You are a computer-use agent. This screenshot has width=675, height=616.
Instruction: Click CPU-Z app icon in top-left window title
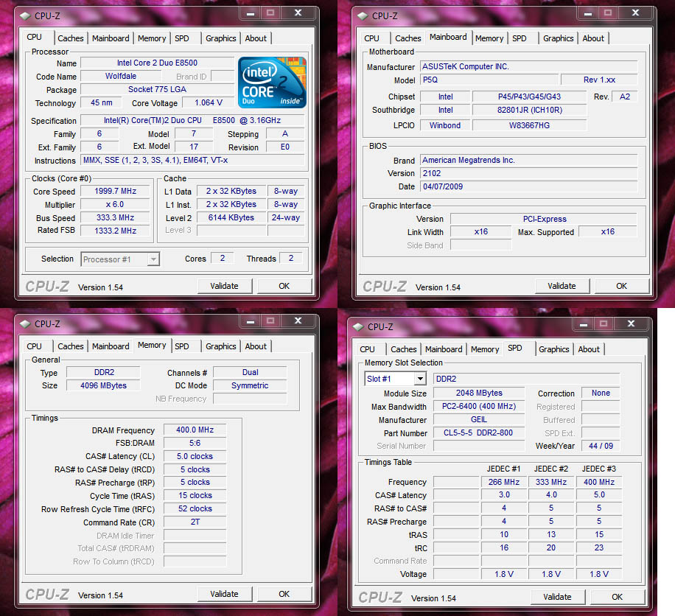(x=25, y=16)
